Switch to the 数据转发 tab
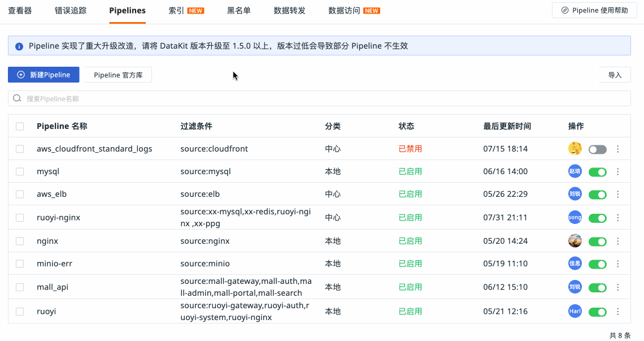 pyautogui.click(x=289, y=10)
